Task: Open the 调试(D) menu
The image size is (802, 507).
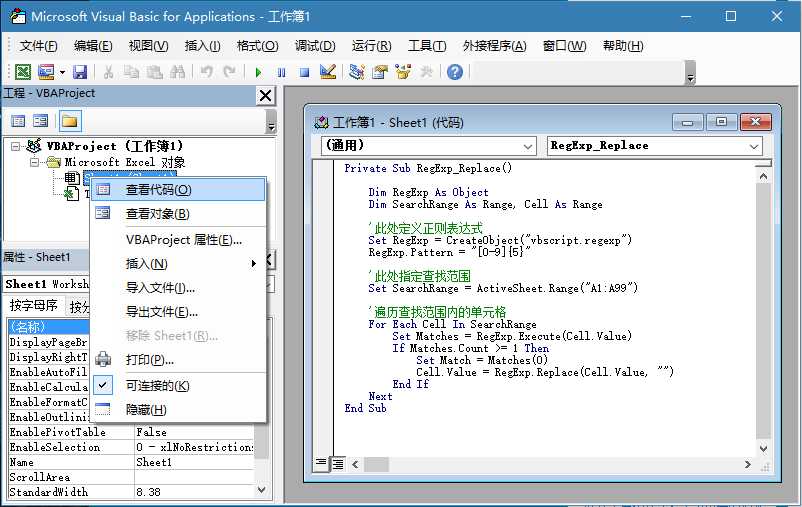Action: click(315, 46)
